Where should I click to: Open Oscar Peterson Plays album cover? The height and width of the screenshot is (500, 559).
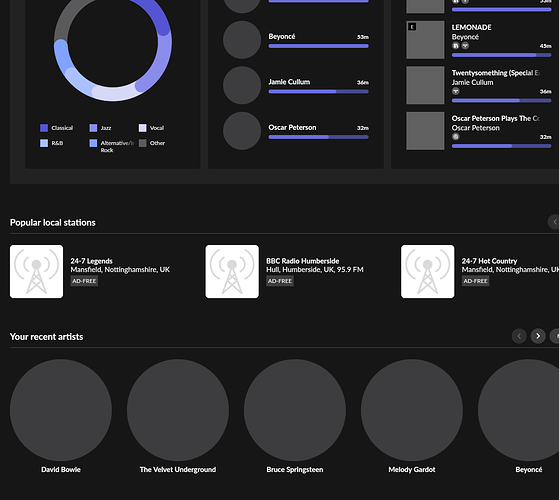[425, 131]
